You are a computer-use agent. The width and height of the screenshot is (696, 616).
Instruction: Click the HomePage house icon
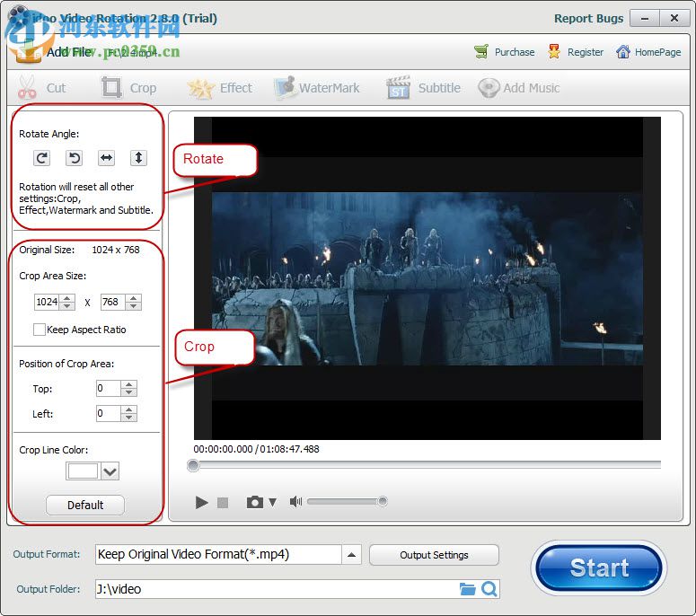coord(622,52)
